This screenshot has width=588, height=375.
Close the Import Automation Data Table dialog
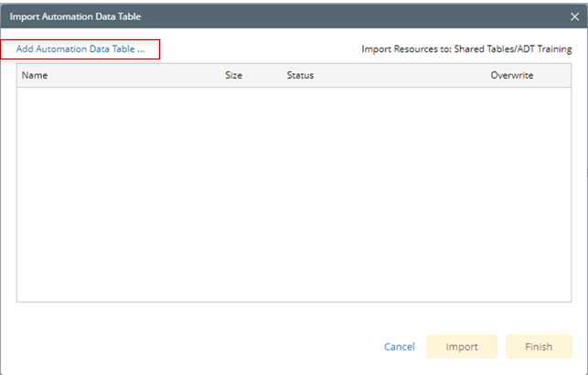(x=573, y=16)
